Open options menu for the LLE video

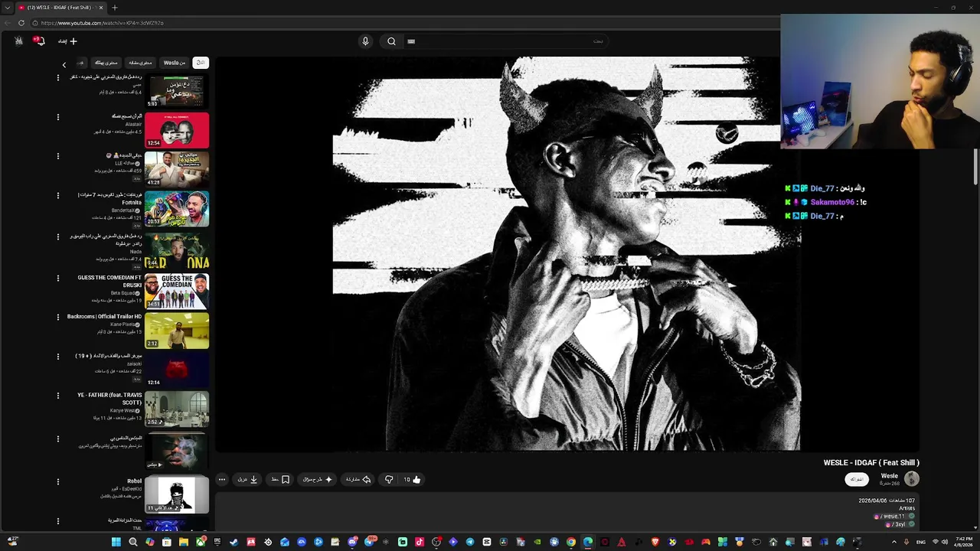57,156
